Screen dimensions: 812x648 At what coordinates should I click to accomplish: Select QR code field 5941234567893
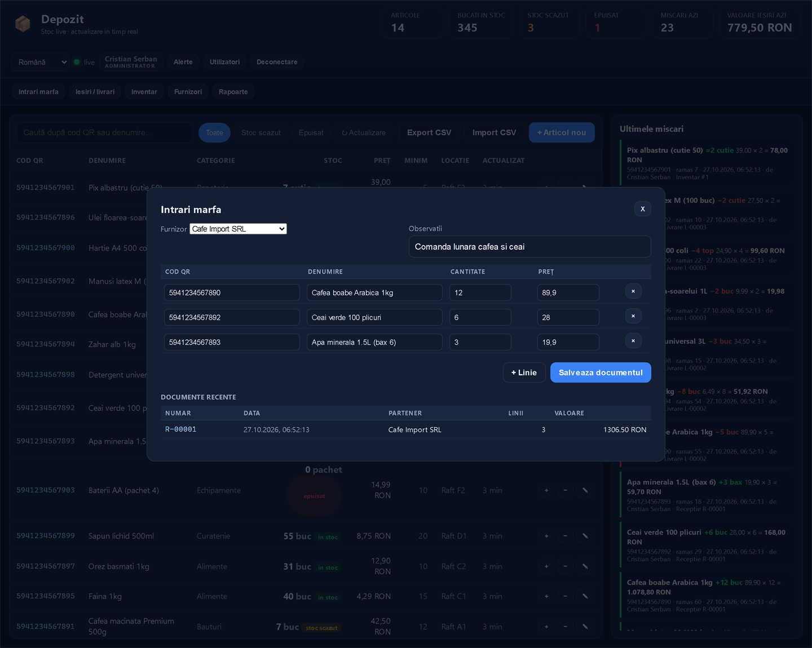(232, 342)
